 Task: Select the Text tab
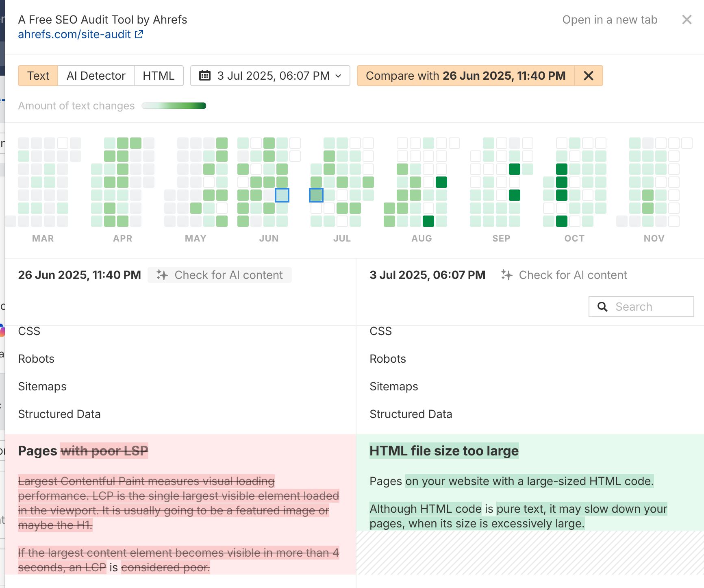tap(38, 76)
